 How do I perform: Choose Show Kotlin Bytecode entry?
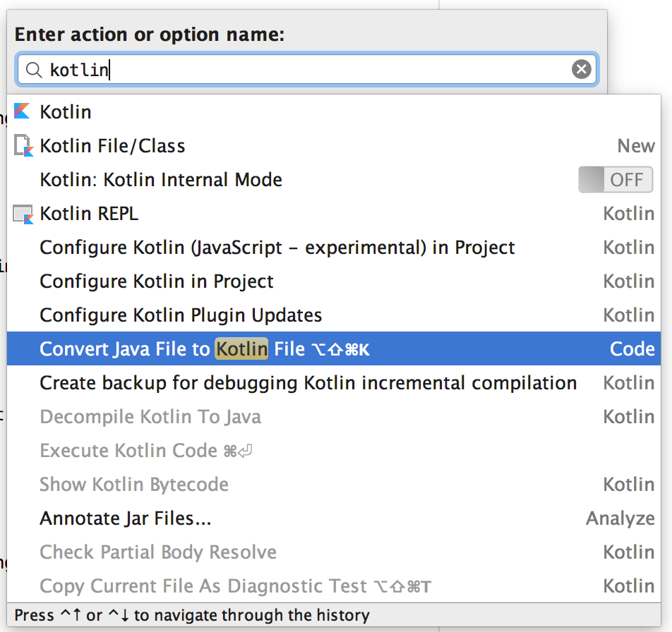tap(134, 485)
